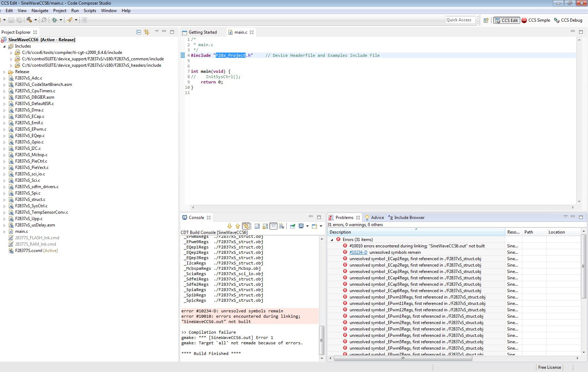This screenshot has width=588, height=372.
Task: Toggle Pin Console
Action: (x=293, y=226)
